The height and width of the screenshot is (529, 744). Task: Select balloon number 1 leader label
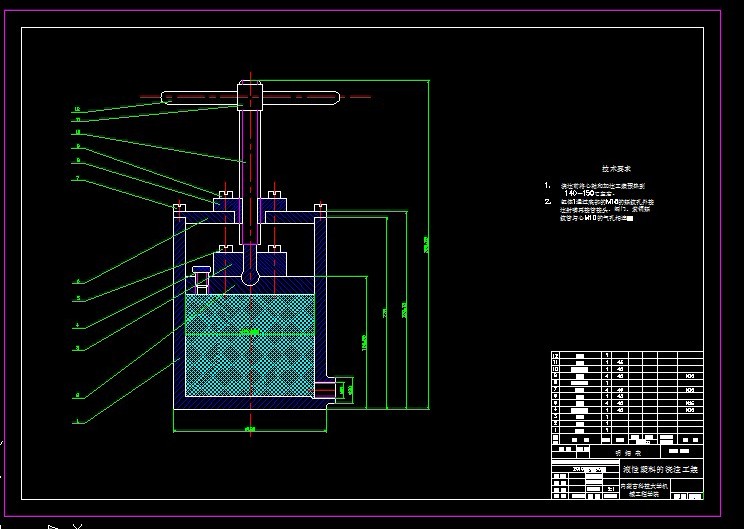77,421
